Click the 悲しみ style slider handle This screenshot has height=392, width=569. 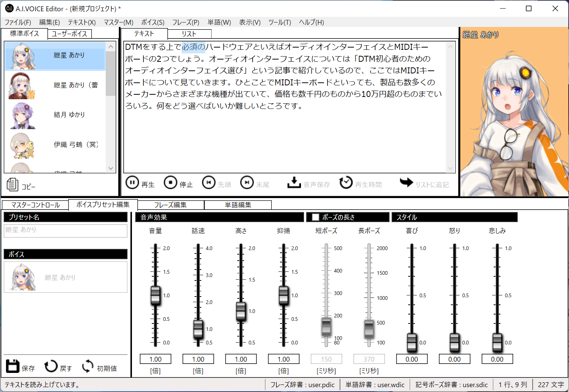click(497, 343)
